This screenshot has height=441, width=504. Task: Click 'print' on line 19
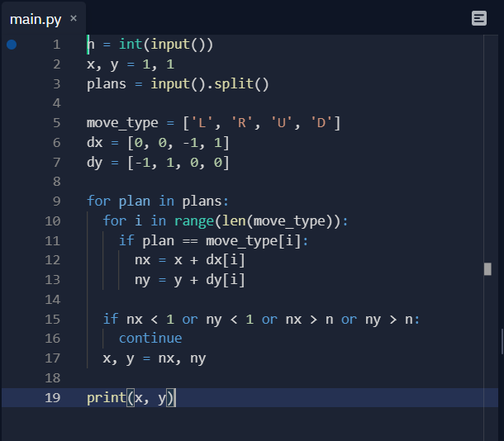(107, 397)
